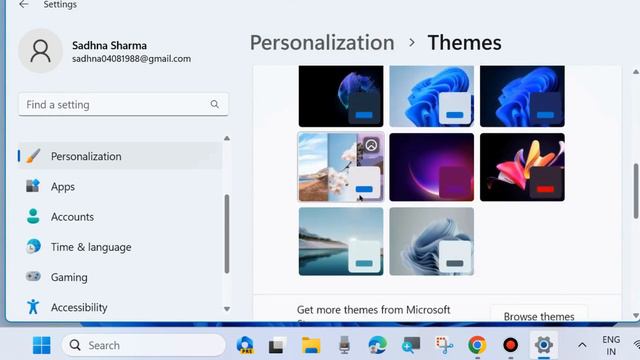Apply the purple Glow theme
This screenshot has width=640, height=360.
coord(431,167)
